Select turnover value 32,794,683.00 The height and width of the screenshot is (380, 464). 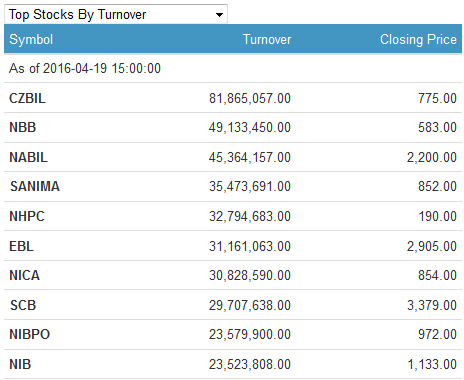pos(250,216)
